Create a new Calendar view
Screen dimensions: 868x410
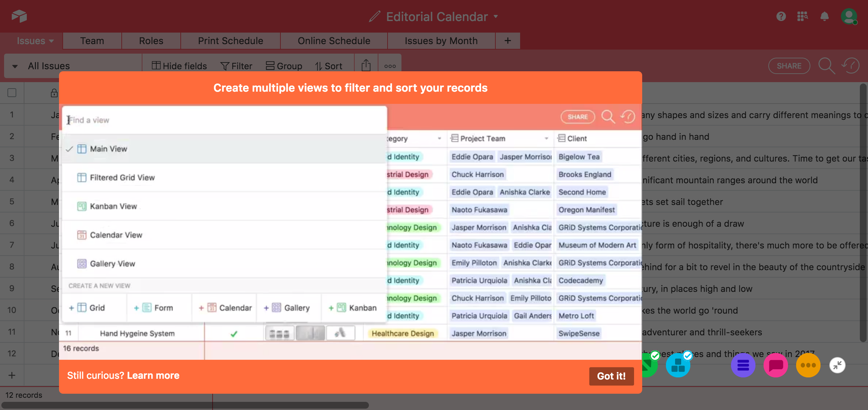click(x=224, y=308)
